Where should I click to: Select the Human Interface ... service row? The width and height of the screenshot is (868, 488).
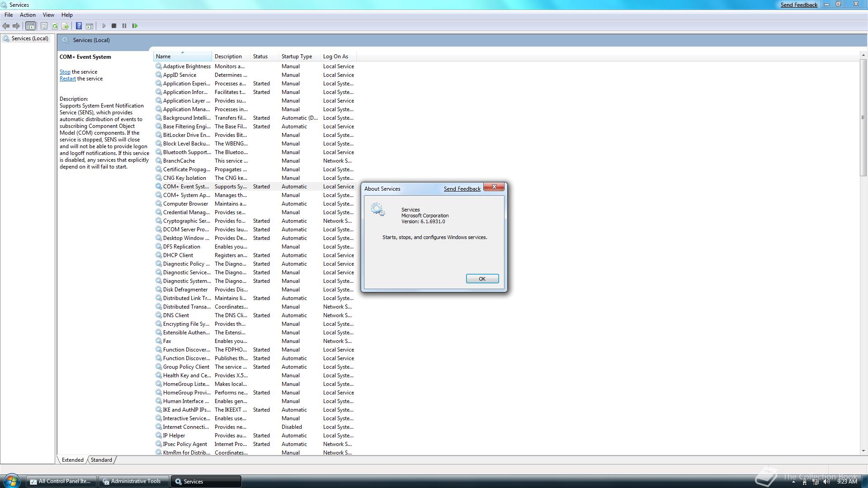(255, 401)
